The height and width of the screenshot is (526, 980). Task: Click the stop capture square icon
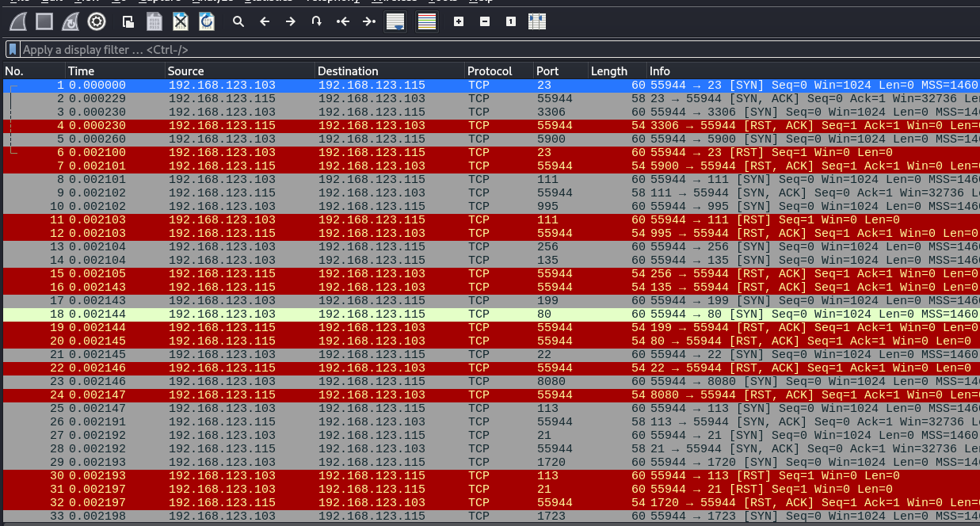[x=45, y=21]
